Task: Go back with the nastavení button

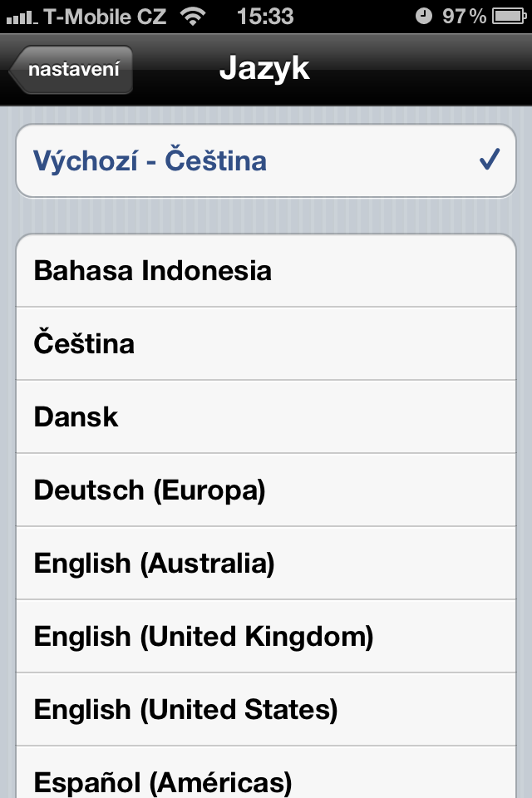Action: (72, 69)
